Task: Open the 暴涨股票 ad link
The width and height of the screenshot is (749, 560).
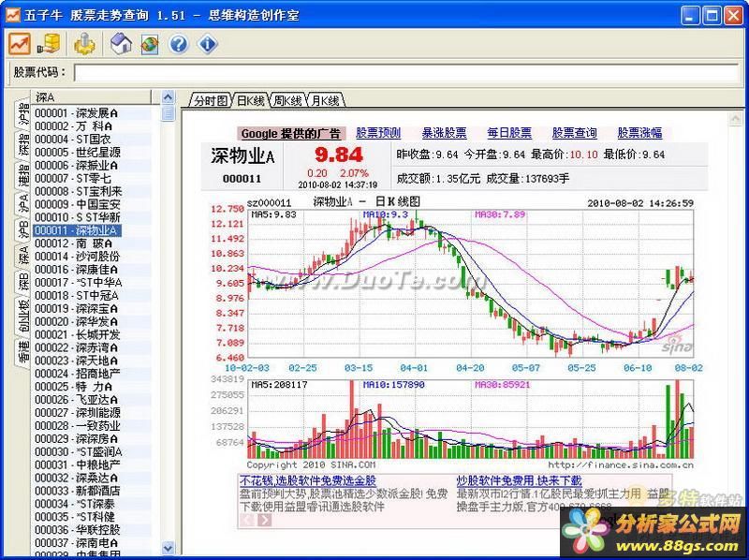Action: click(x=444, y=133)
